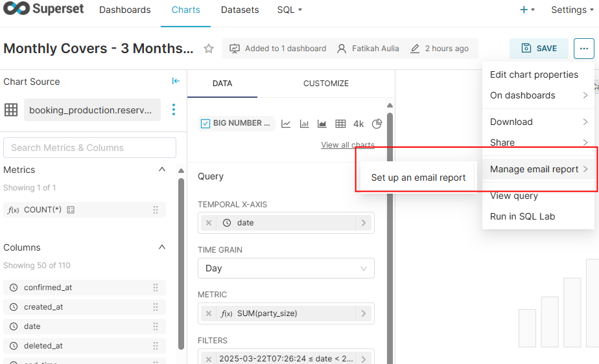Focus the Search Metrics & Columns field
Screen dimensions: 599x364
point(89,148)
